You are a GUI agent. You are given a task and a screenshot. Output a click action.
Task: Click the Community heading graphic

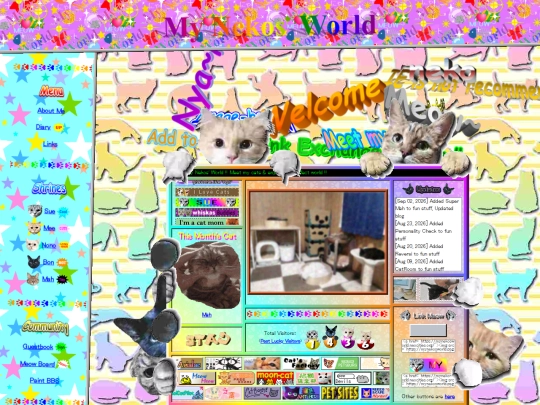45,327
